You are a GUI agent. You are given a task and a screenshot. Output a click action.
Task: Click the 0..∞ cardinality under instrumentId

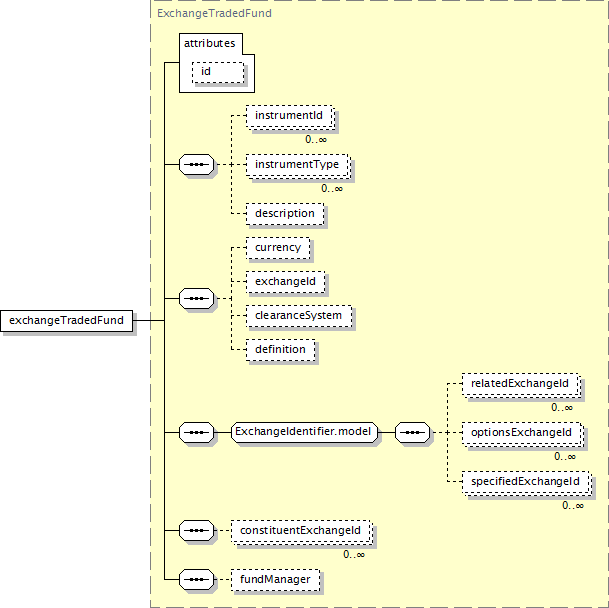coord(316,139)
